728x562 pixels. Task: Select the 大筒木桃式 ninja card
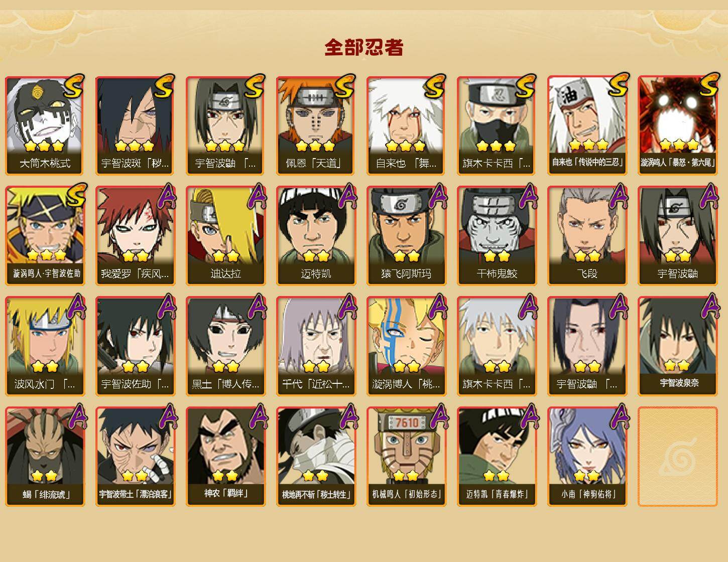[45, 125]
